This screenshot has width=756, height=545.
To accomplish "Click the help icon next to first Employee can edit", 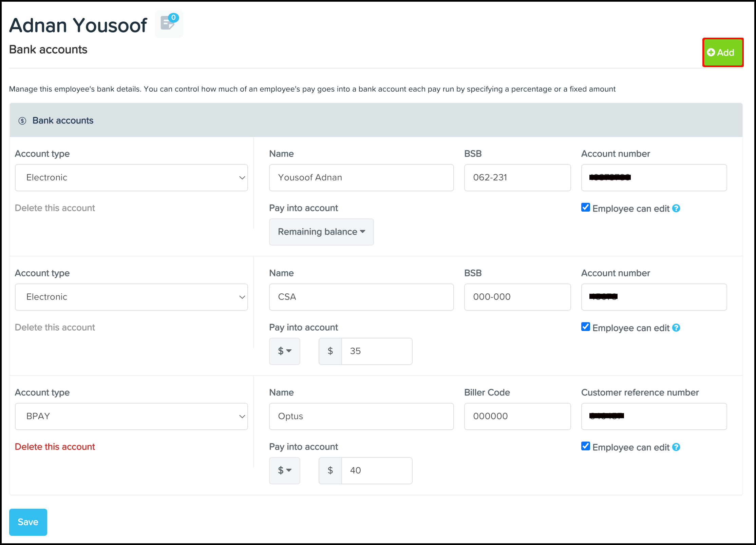I will coord(676,208).
